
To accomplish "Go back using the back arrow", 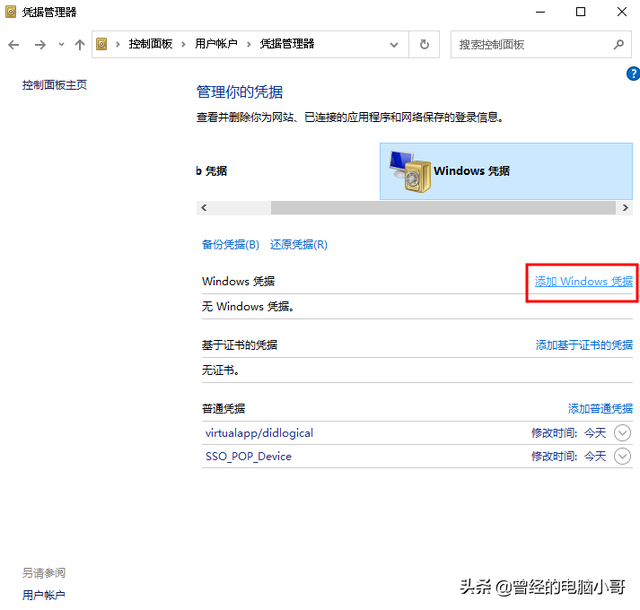I will 13,45.
